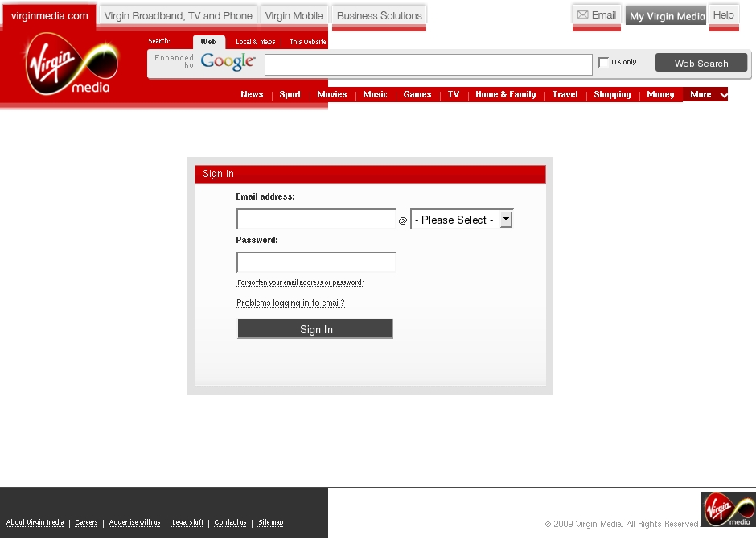
Task: Open the Please Select email domain dropdown
Action: point(462,220)
